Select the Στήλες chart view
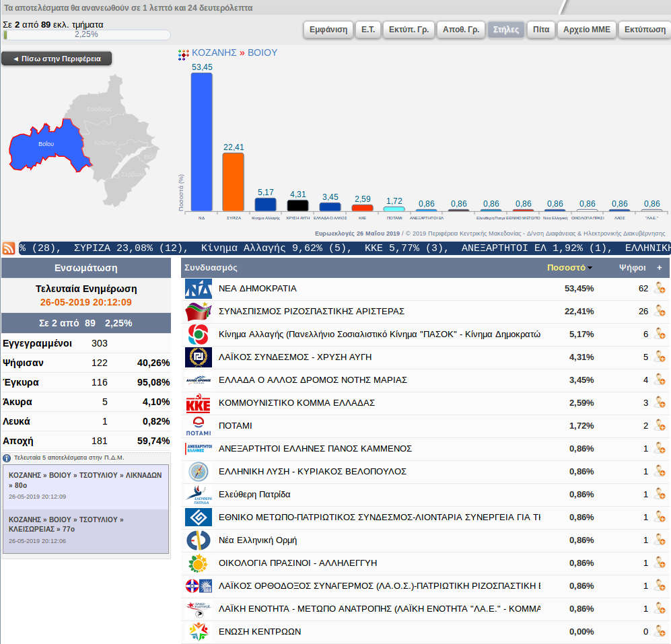 click(x=505, y=30)
